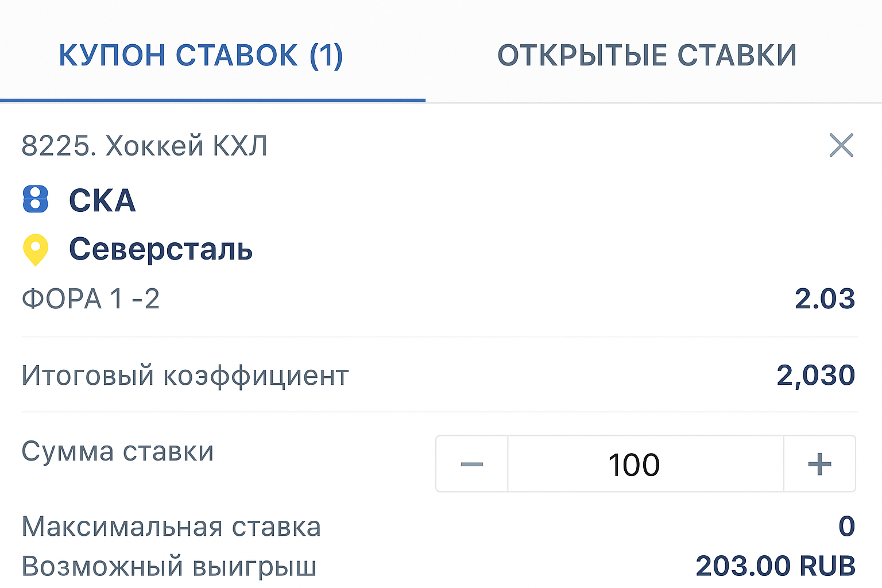882x588 pixels.
Task: Decrease the stake with the minus button
Action: (472, 464)
